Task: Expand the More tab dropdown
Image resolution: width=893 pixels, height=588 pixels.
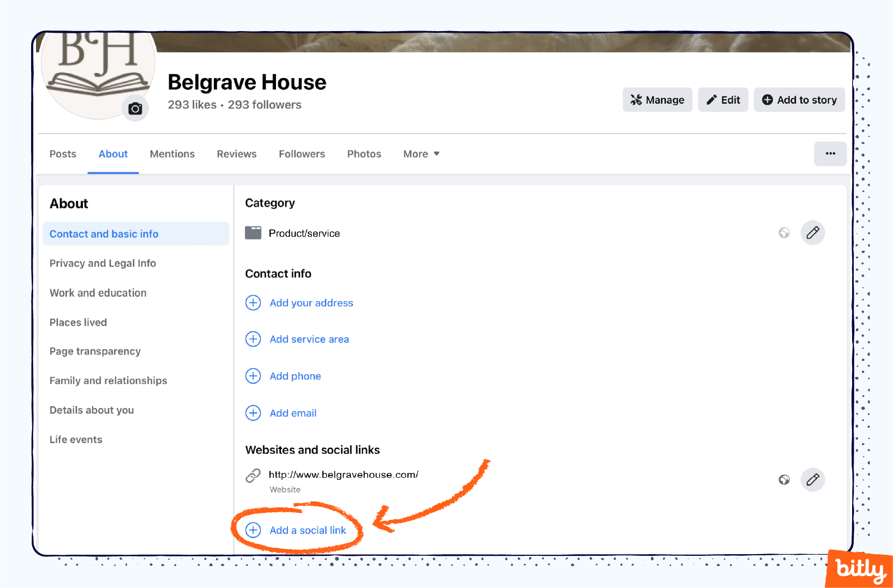Action: tap(421, 154)
